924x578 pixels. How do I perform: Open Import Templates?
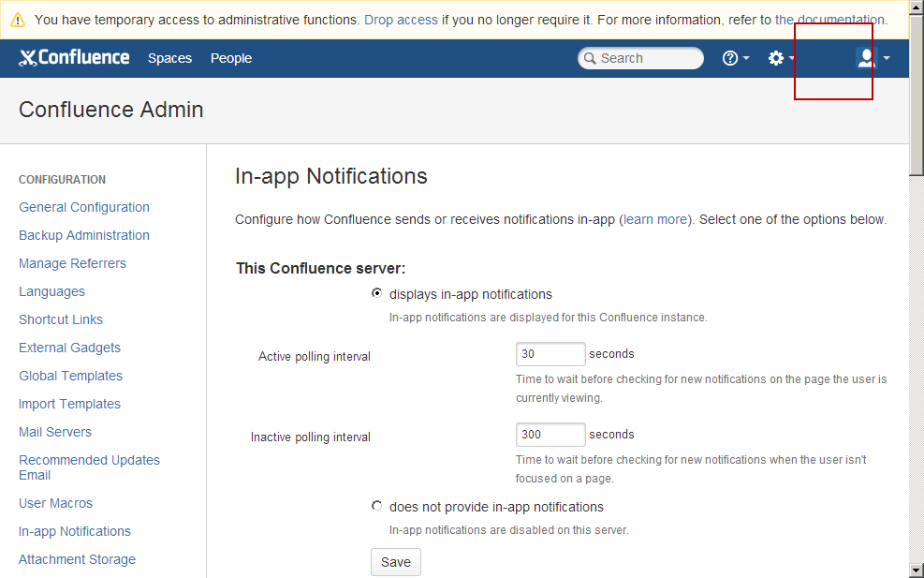tap(69, 404)
